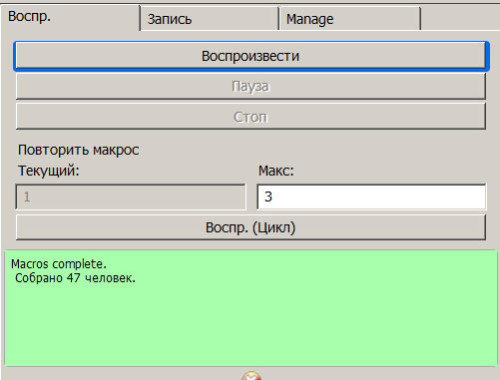The image size is (500, 380).
Task: Click the Собрано 47 человек. text
Action: point(75,278)
